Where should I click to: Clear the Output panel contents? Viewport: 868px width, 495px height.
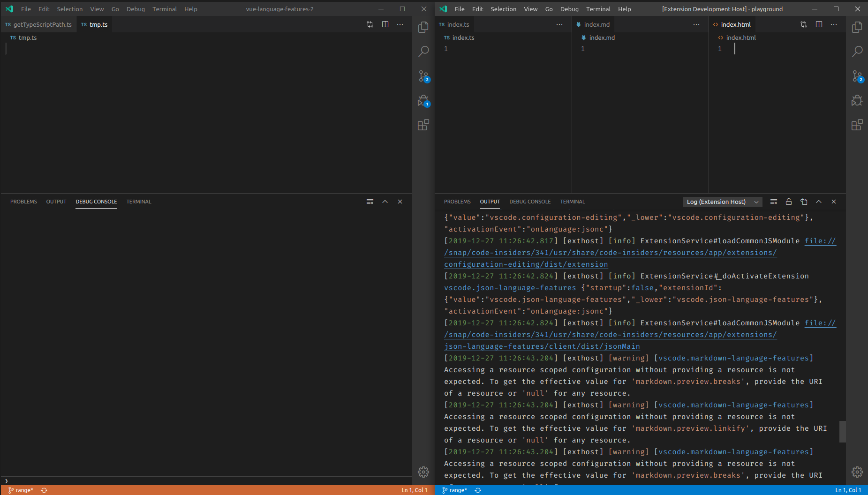click(x=773, y=202)
